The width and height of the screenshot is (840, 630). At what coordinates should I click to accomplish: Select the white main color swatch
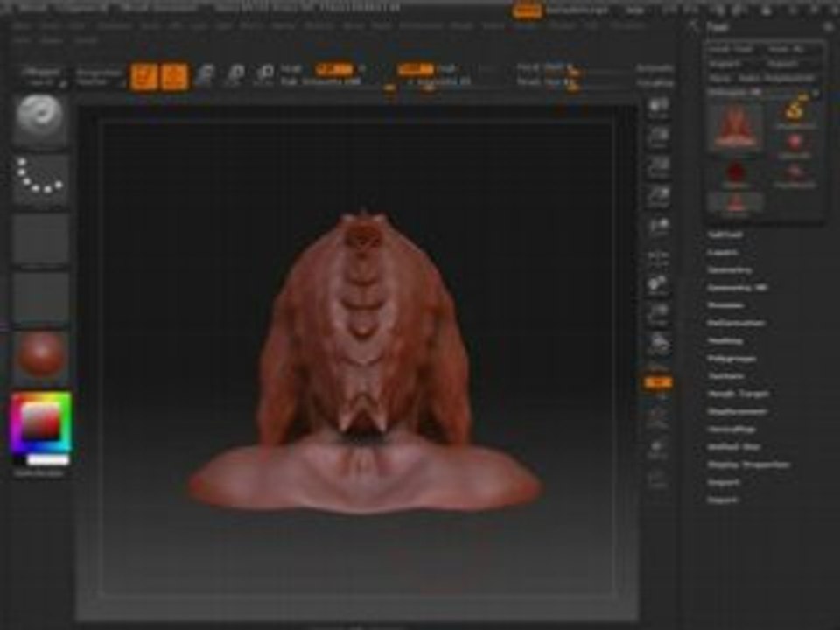[48, 460]
